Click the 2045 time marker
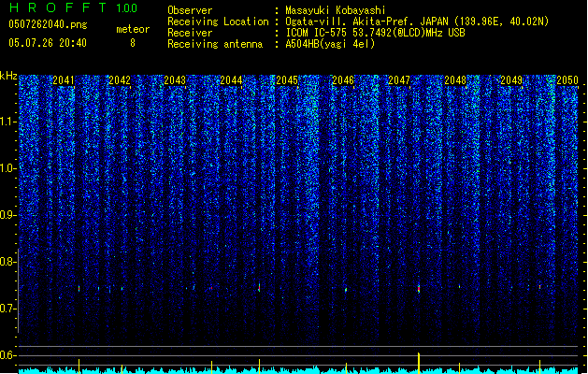 (x=287, y=80)
